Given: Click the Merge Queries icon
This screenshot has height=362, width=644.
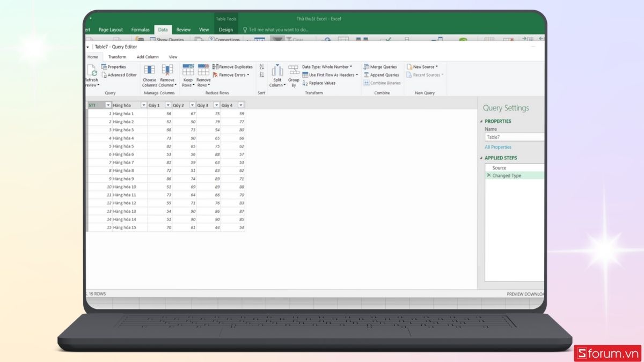Looking at the screenshot, I should (x=381, y=67).
